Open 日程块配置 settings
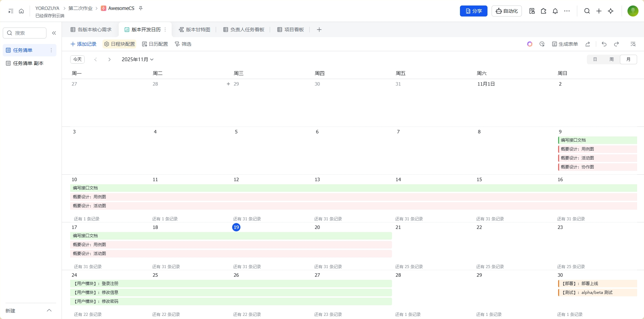 point(119,44)
